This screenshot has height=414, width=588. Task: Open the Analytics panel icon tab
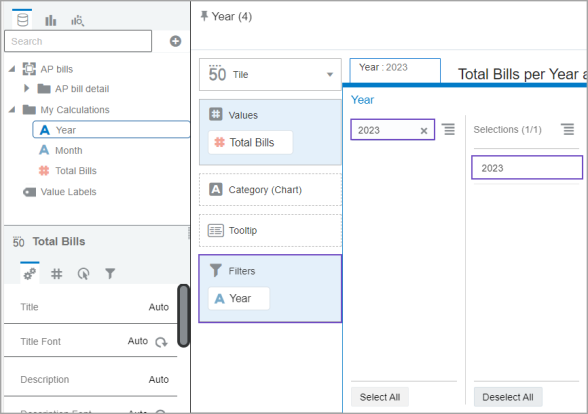pyautogui.click(x=77, y=21)
